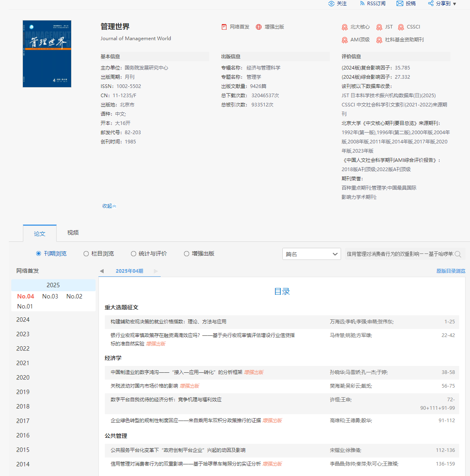Click the eye icon for 关注
Image resolution: width=470 pixels, height=476 pixels.
click(x=331, y=4)
